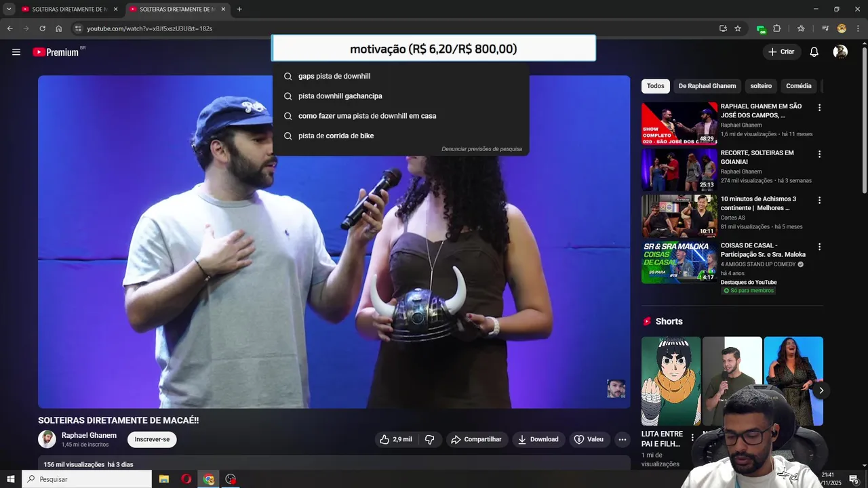Click the Só para membros badge
Screen dimensions: 868x488
[748, 291]
